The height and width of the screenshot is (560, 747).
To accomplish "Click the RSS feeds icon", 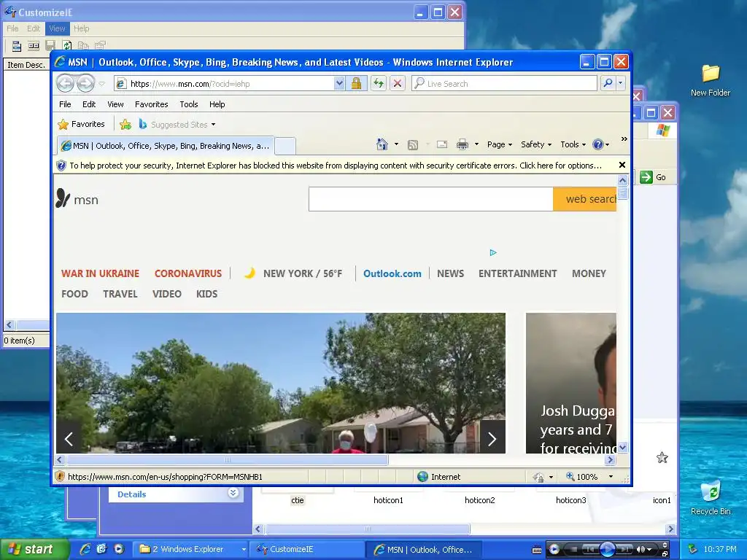I will point(413,145).
